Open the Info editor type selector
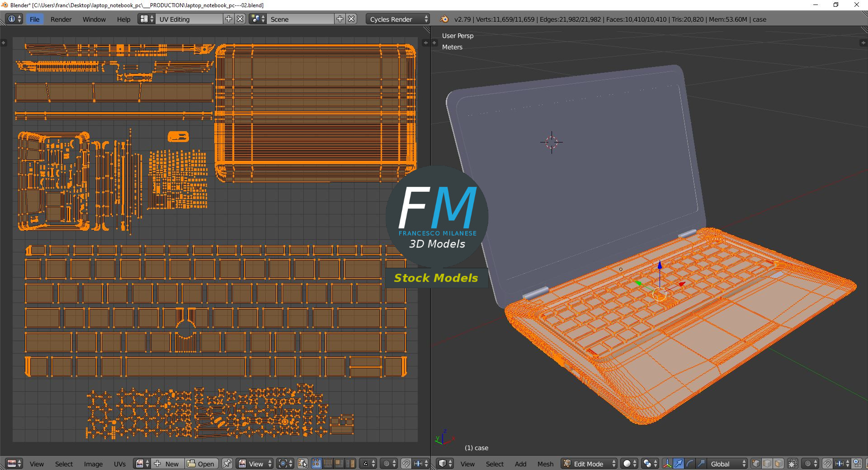Viewport: 868px width, 470px height. (x=14, y=19)
